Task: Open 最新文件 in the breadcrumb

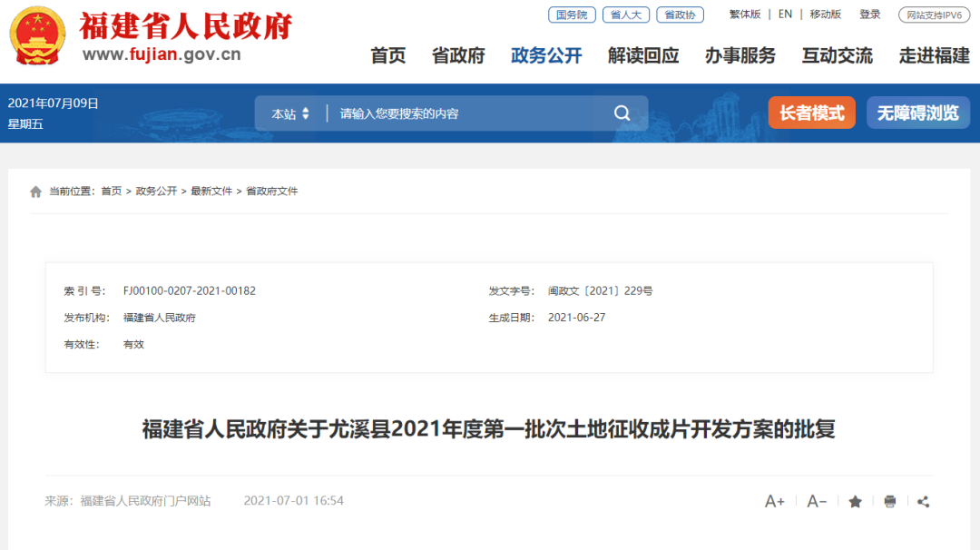Action: coord(211,192)
